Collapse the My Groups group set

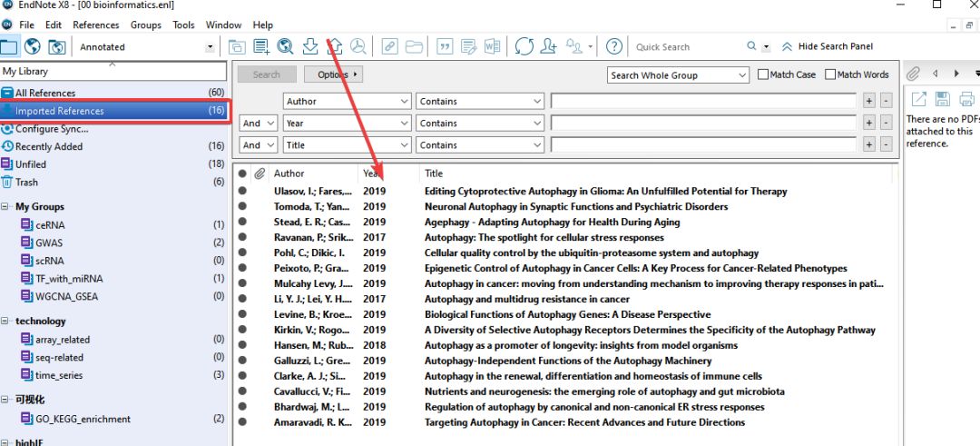[5, 206]
